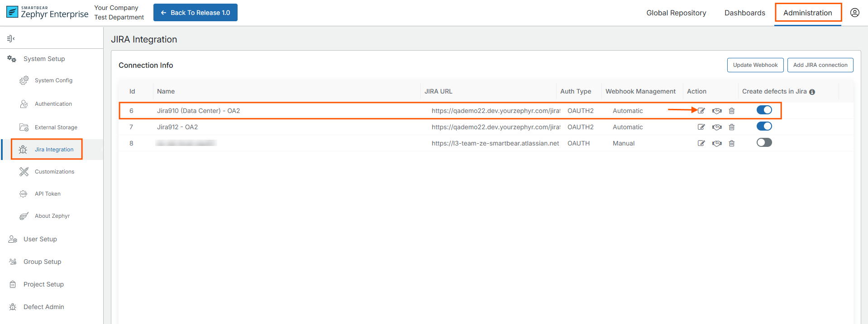Viewport: 868px width, 324px height.
Task: Edit the connection with Id 8
Action: pyautogui.click(x=701, y=143)
